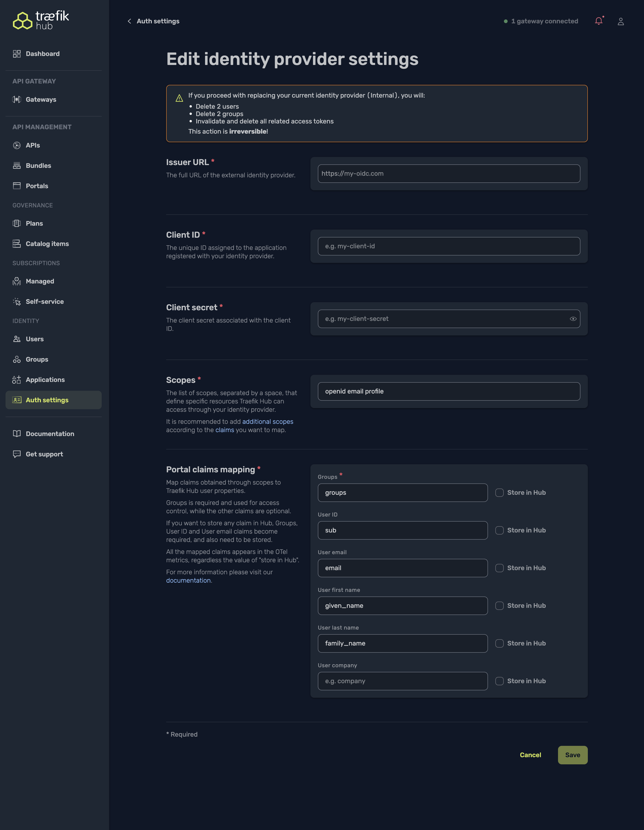Check Store in Hub for User email
The image size is (644, 830).
pyautogui.click(x=499, y=568)
